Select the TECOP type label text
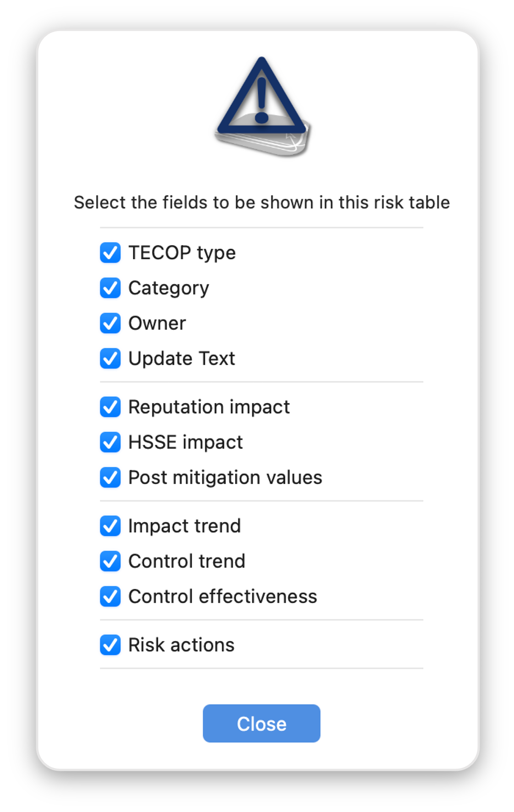The height and width of the screenshot is (812, 514). coord(182,252)
